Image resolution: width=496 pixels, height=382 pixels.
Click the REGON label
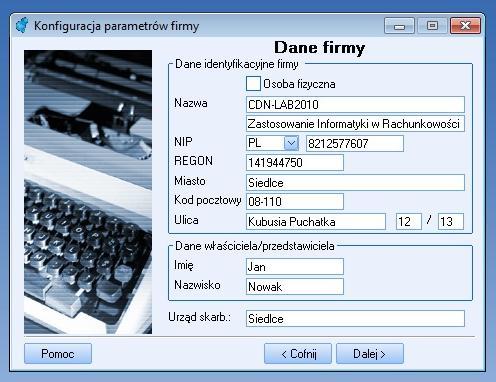coord(193,161)
